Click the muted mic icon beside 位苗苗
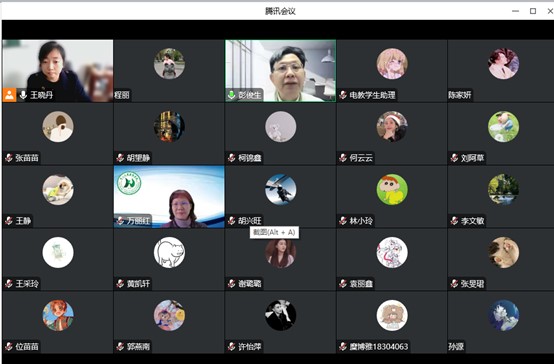Image resolution: width=554 pixels, height=364 pixels. 9,347
